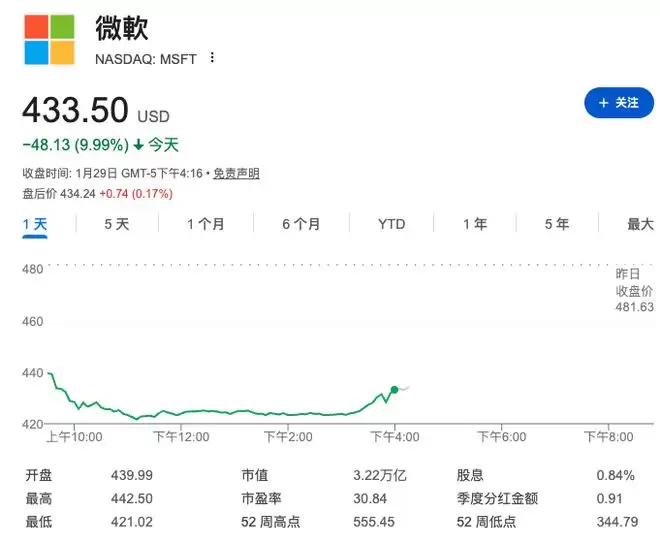
Task: Open the 免责声明 disclaimer link
Action: pyautogui.click(x=236, y=174)
